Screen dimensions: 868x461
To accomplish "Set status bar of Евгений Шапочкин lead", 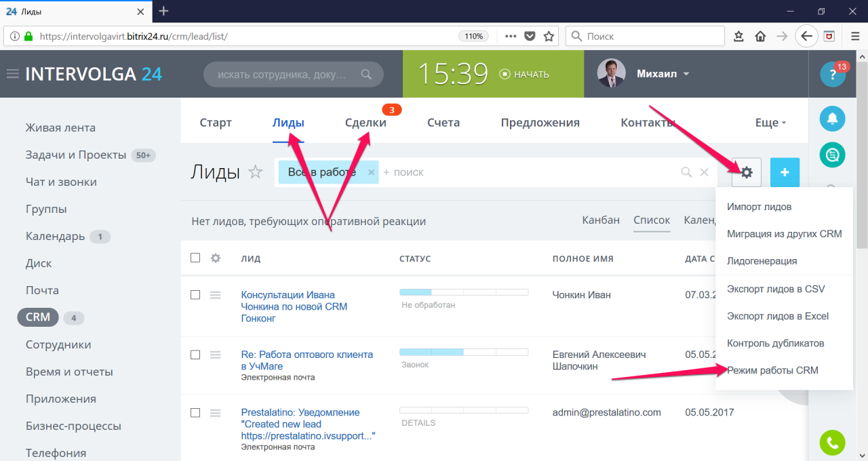I will pyautogui.click(x=464, y=352).
